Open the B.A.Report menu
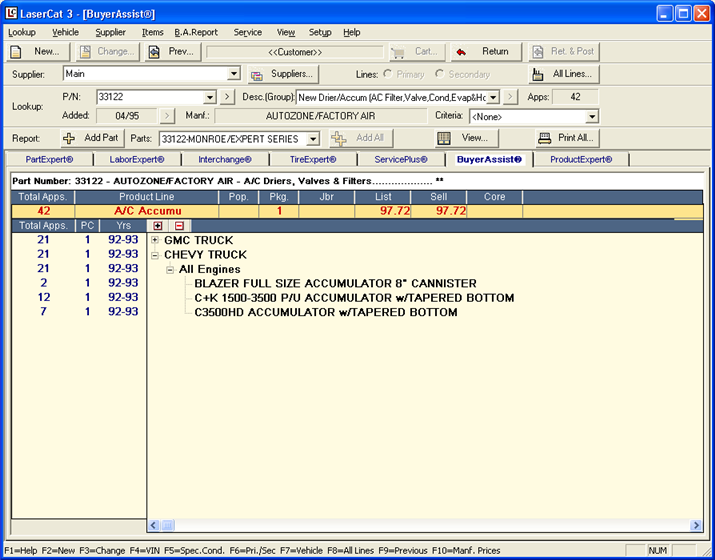Image resolution: width=715 pixels, height=560 pixels. click(195, 32)
